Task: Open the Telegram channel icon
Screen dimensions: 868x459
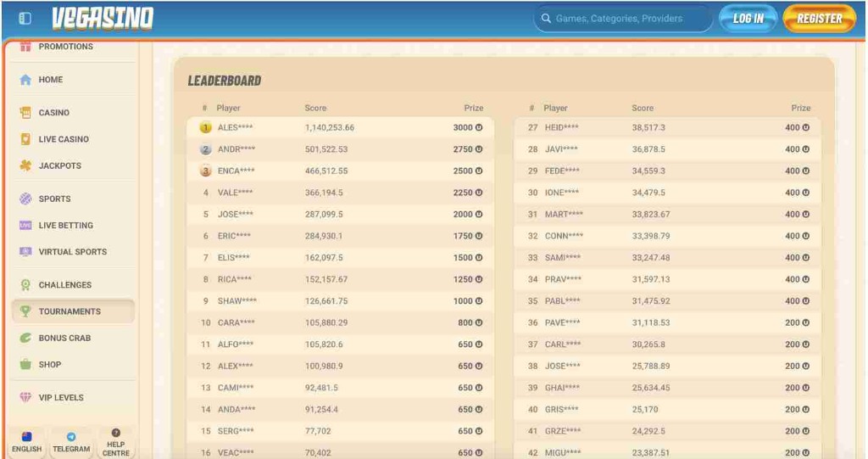Action: tap(71, 437)
